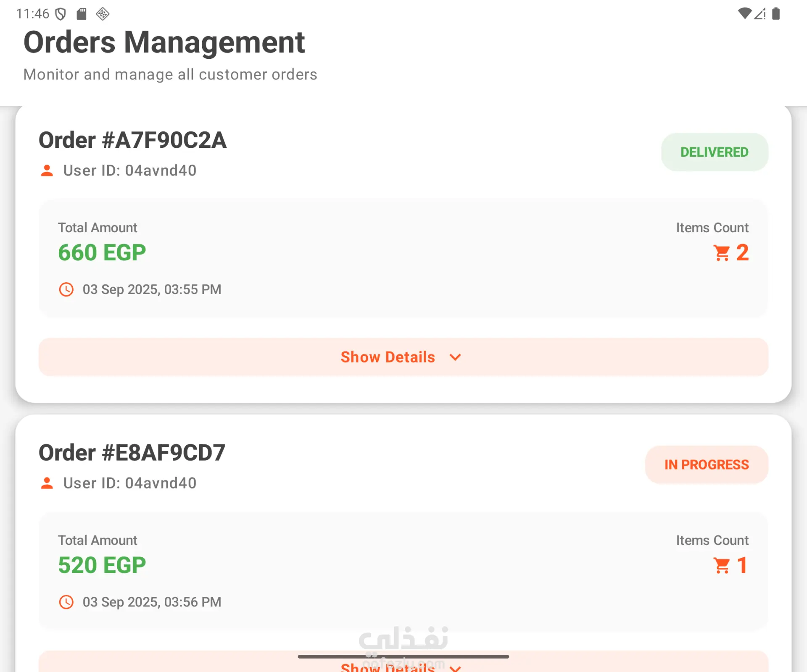Click clock icon next to 03:56 PM
The image size is (807, 672).
(66, 602)
